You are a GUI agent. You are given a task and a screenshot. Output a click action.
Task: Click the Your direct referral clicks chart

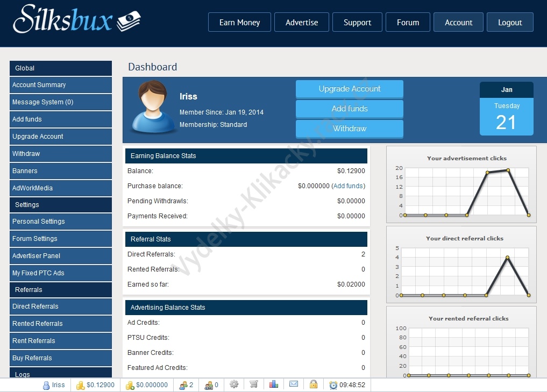point(461,265)
